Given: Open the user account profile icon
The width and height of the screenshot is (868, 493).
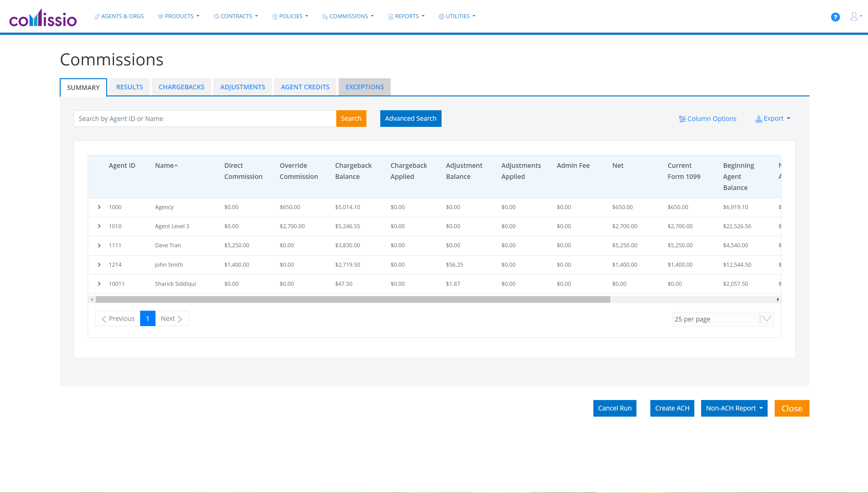Looking at the screenshot, I should pyautogui.click(x=854, y=16).
